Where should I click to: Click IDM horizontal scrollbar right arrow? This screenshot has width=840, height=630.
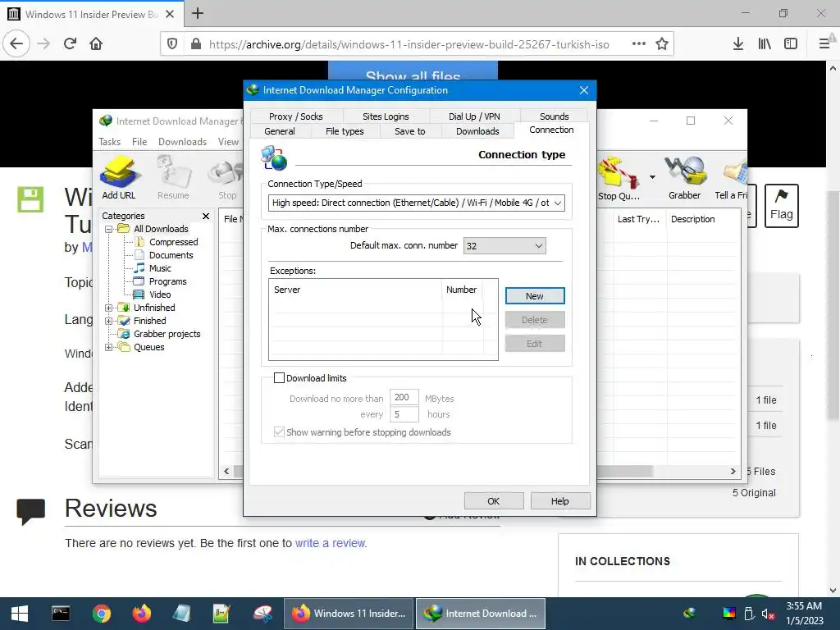coord(733,472)
